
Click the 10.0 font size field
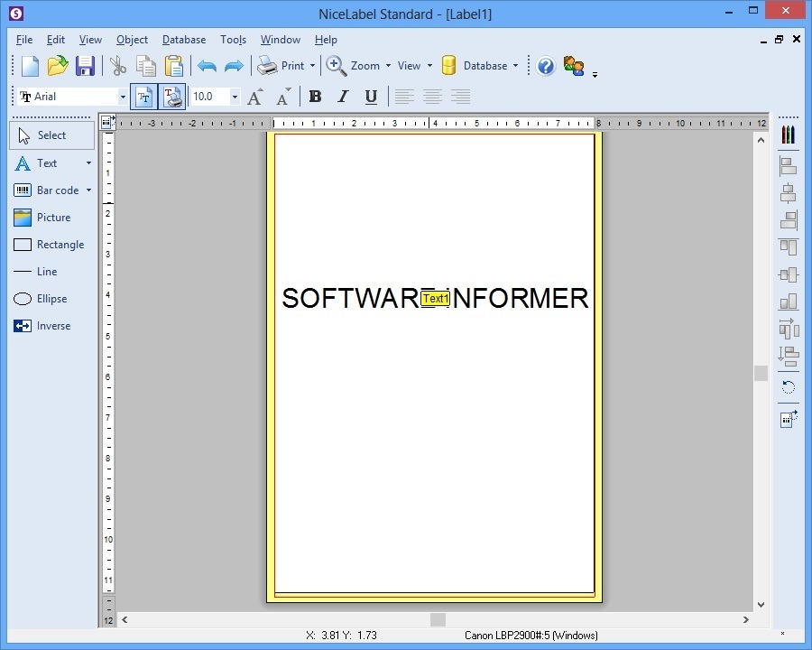tap(209, 97)
